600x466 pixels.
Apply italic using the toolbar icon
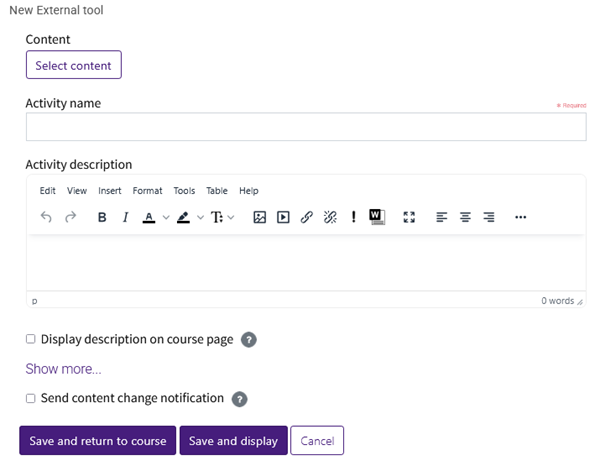pos(125,217)
